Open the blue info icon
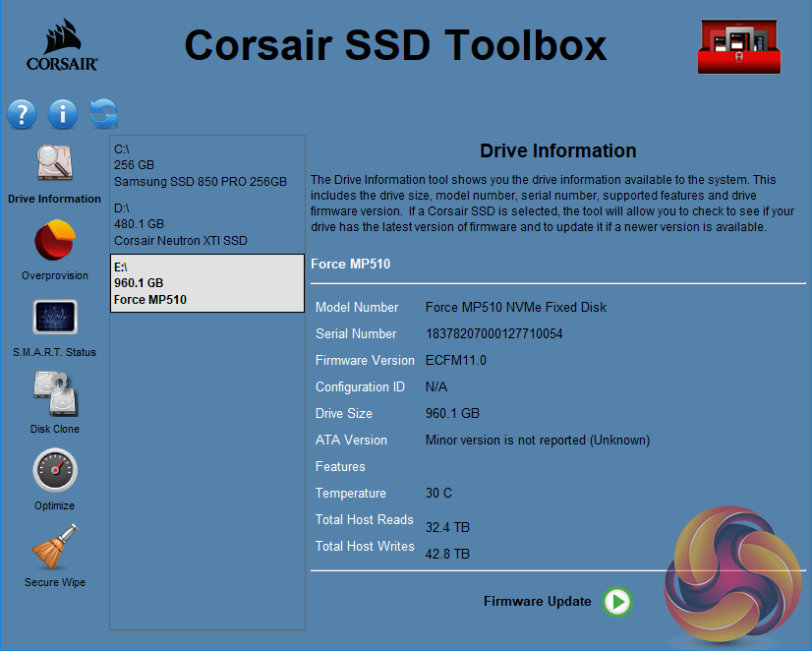Image resolution: width=812 pixels, height=651 pixels. click(x=62, y=114)
